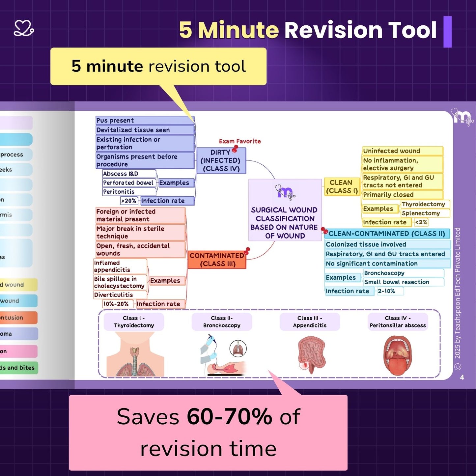Select the Class I - Thyroidectomy label
Image resolution: width=476 pixels, height=476 pixels.
pos(134,322)
